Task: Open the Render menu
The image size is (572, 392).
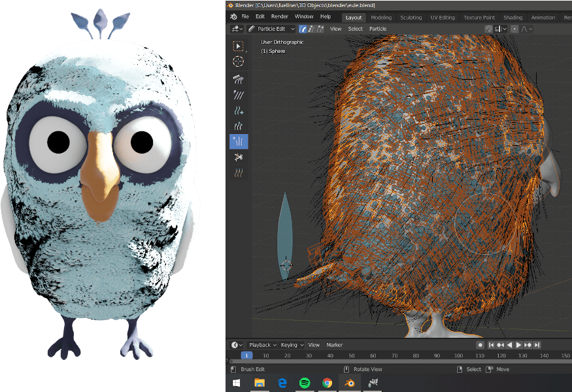Action: pos(280,16)
